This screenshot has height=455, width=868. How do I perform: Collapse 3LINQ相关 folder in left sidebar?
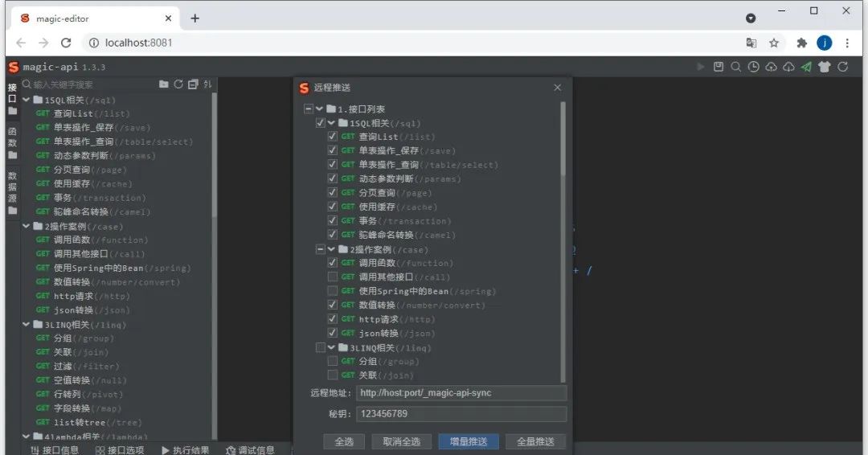coord(26,324)
